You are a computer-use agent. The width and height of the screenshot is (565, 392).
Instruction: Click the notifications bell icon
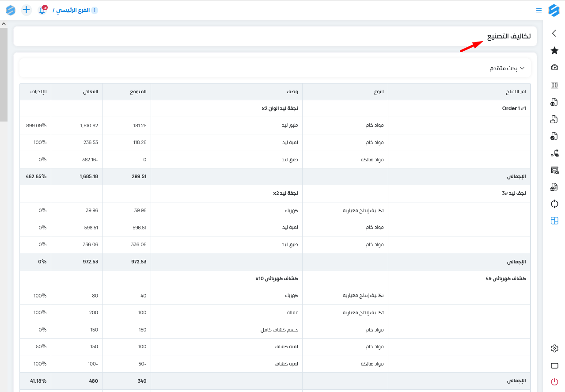(42, 10)
